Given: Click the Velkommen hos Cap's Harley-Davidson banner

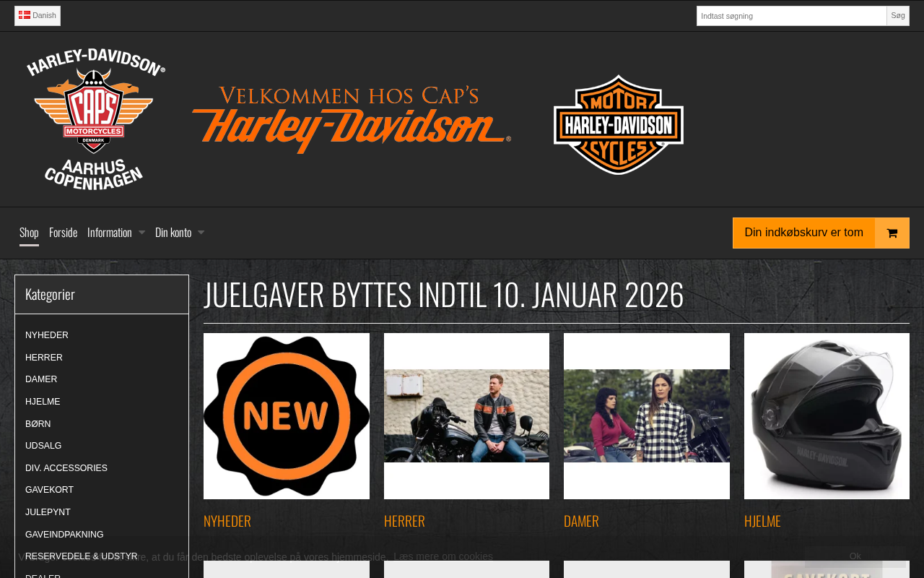Looking at the screenshot, I should pos(352,119).
